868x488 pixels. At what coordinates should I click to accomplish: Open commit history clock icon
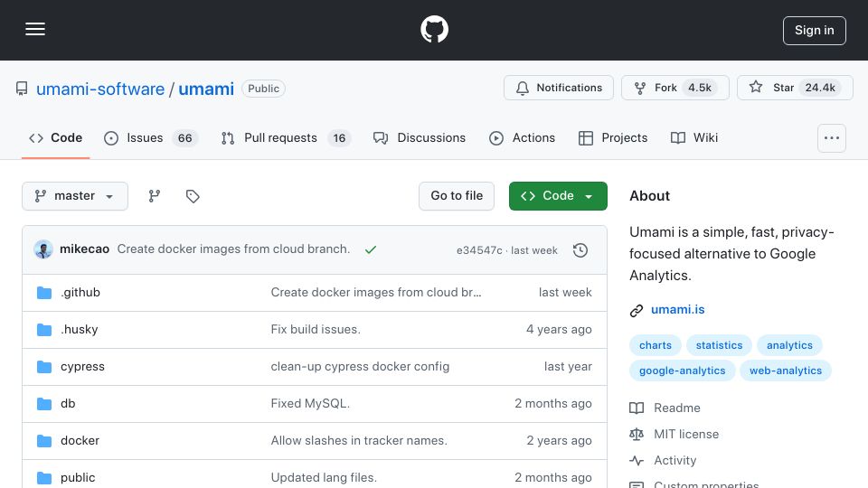coord(580,250)
